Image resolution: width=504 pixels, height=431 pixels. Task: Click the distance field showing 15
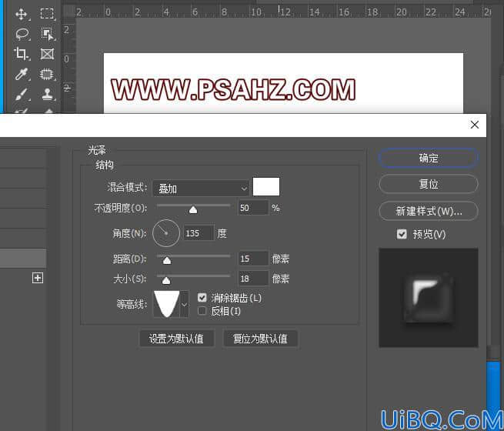point(253,259)
